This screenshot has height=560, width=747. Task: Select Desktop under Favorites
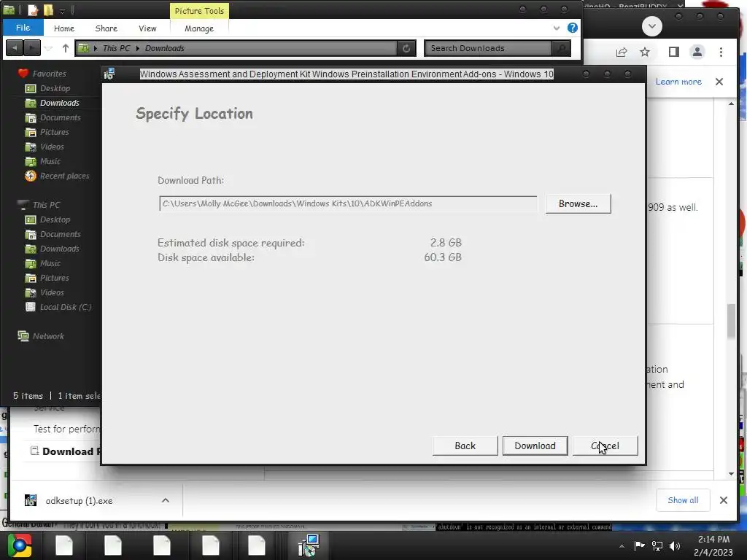(x=55, y=88)
